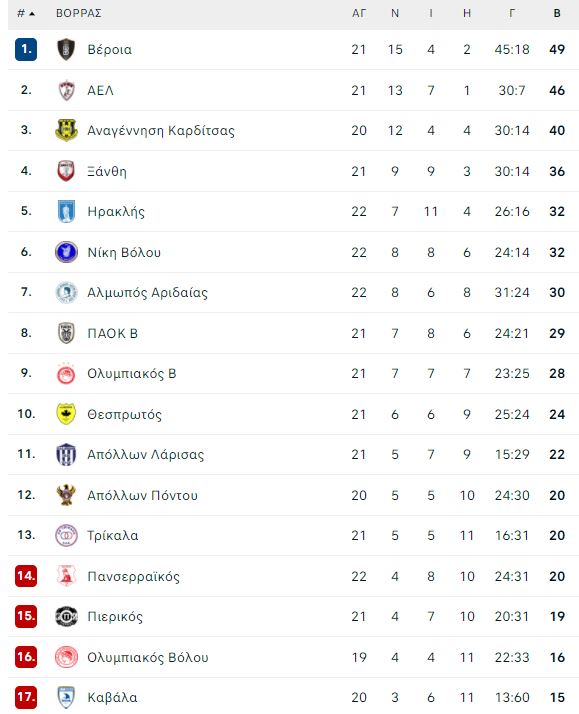Open the Αλμωπός Αριδαίας team link
Viewport: 579px width, 714px height.
tap(147, 292)
